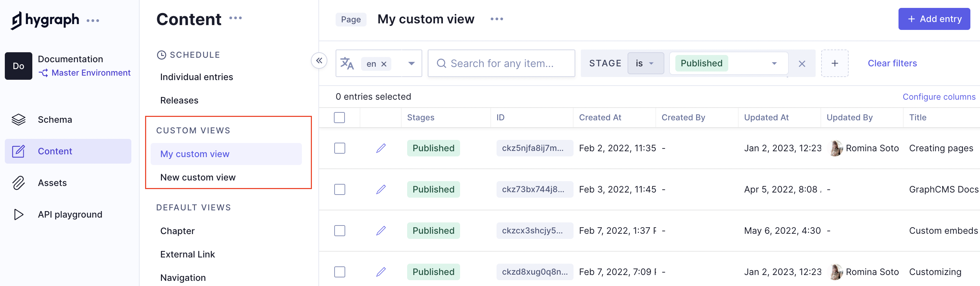The height and width of the screenshot is (286, 980).
Task: Click the pencil edit icon for Creating pages
Action: [381, 148]
